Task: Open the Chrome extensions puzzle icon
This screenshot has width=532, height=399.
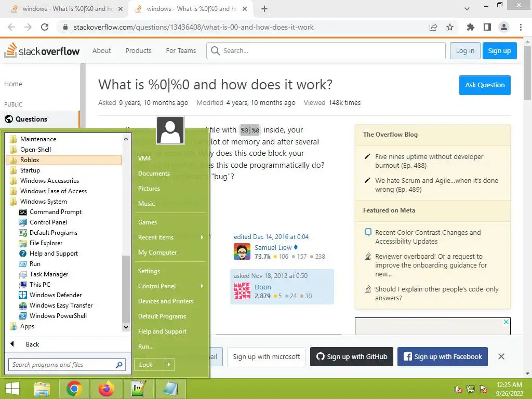Action: tap(470, 27)
